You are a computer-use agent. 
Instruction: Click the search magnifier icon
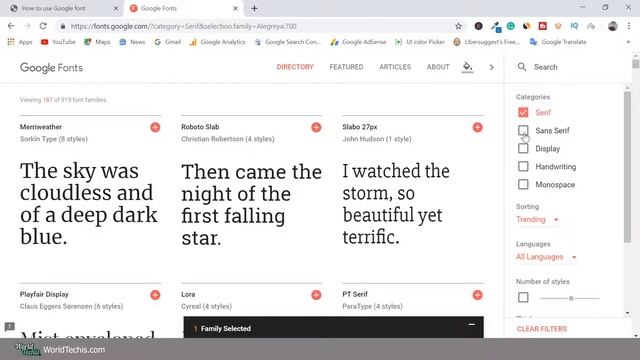pos(522,67)
